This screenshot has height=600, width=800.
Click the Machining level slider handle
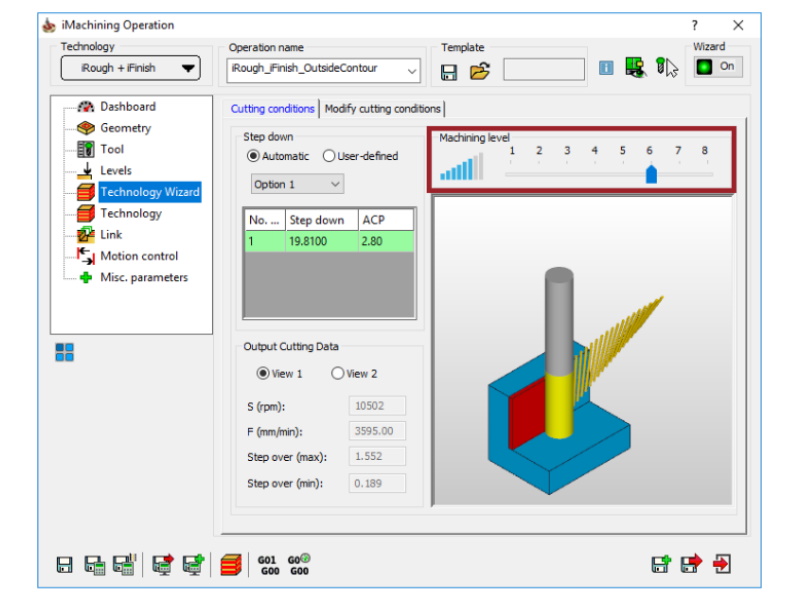(x=651, y=175)
